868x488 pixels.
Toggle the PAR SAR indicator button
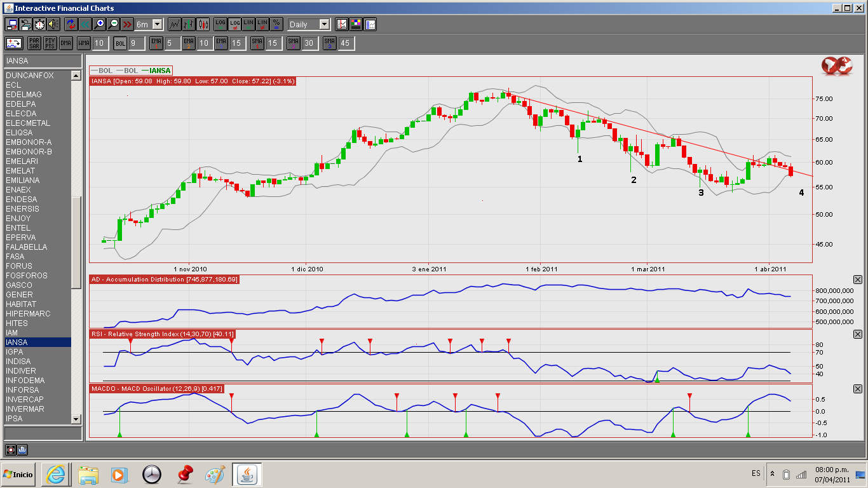coord(34,43)
